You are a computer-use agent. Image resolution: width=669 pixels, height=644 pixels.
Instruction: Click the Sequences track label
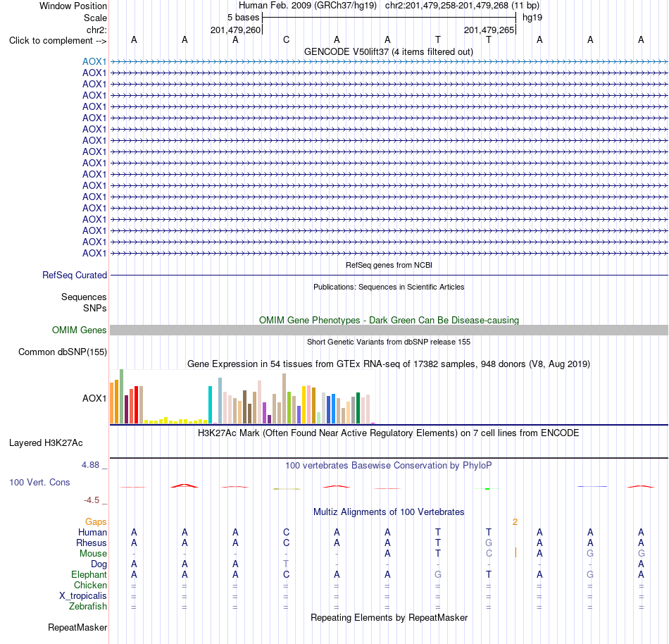84,297
